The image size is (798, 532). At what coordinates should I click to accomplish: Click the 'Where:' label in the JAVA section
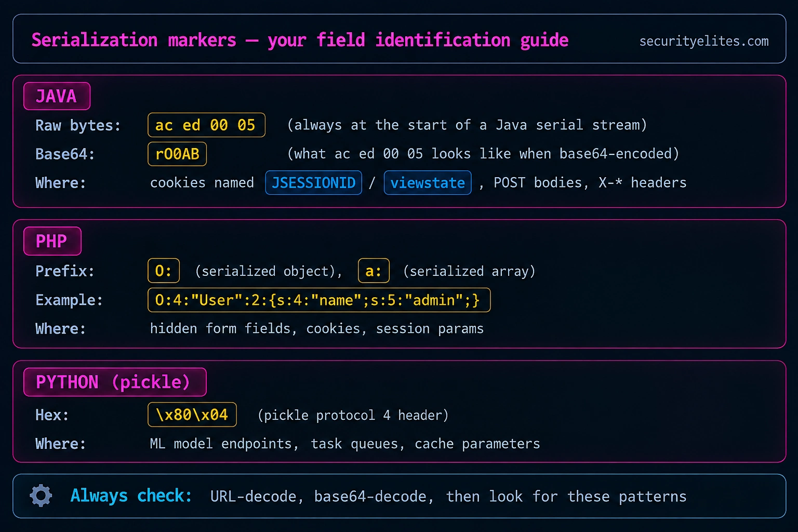coord(61,183)
